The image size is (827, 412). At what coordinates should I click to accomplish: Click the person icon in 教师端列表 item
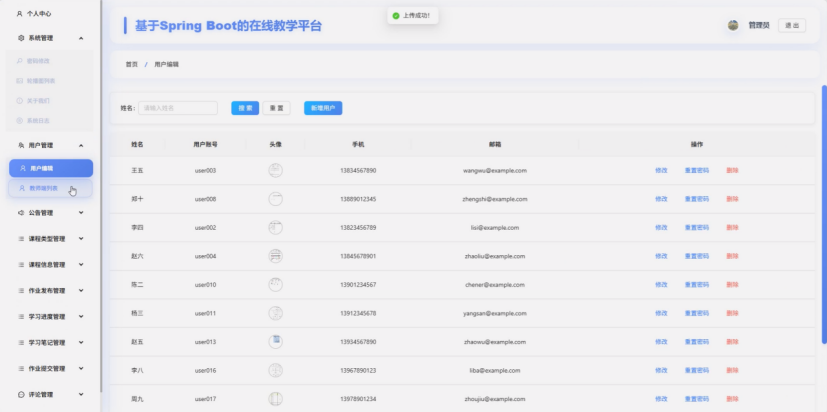coord(22,188)
